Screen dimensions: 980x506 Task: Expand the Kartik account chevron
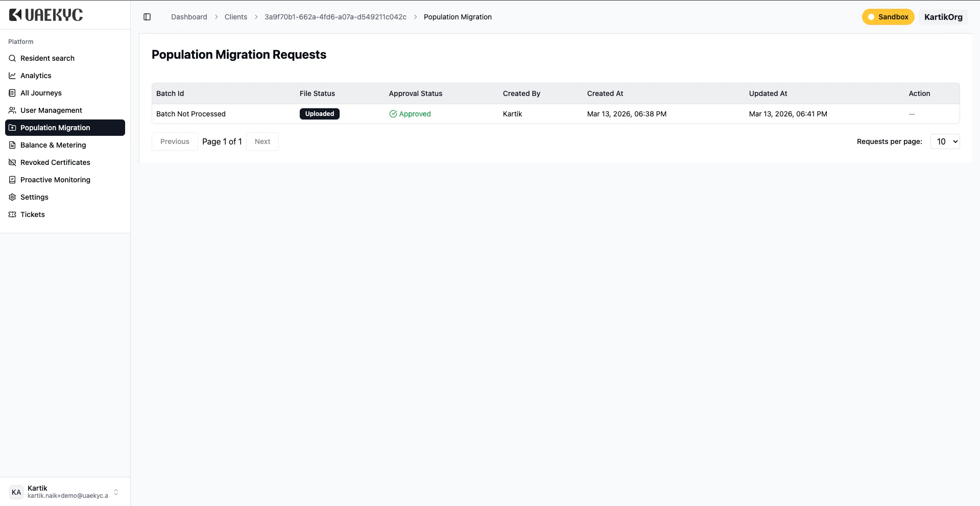click(116, 492)
